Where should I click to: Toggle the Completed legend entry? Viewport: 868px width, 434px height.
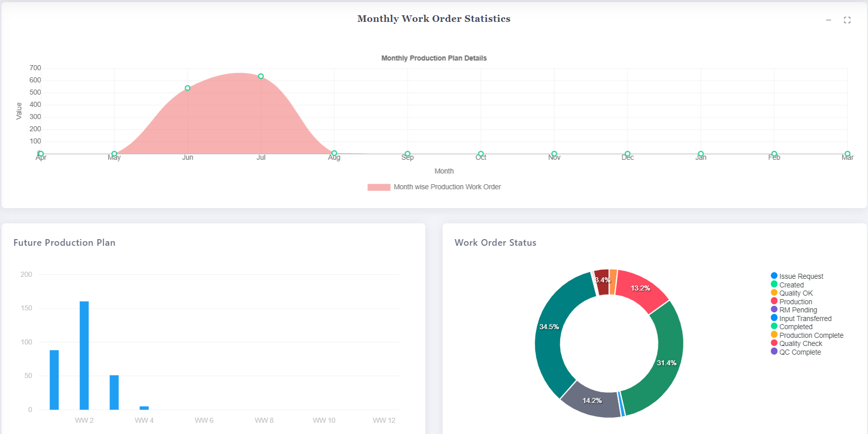(791, 327)
